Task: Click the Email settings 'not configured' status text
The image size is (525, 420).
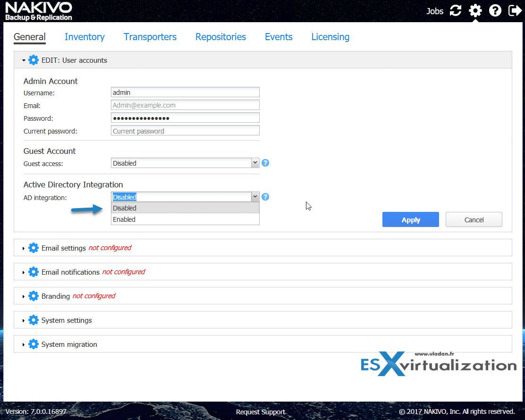Action: click(x=110, y=248)
